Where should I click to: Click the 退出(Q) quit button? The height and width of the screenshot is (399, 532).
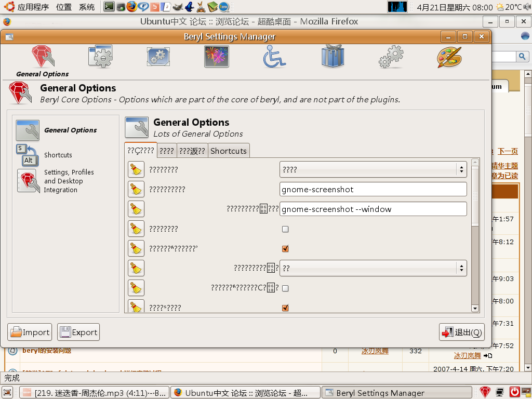tap(462, 332)
